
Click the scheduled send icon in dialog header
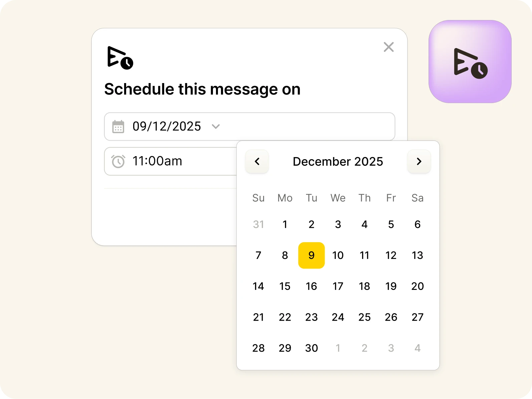click(x=120, y=58)
